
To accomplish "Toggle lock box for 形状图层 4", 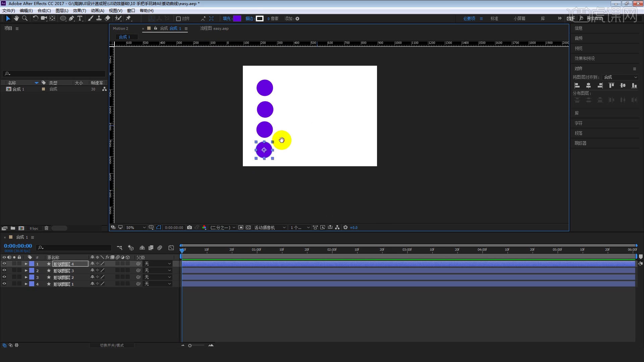I will point(19,264).
